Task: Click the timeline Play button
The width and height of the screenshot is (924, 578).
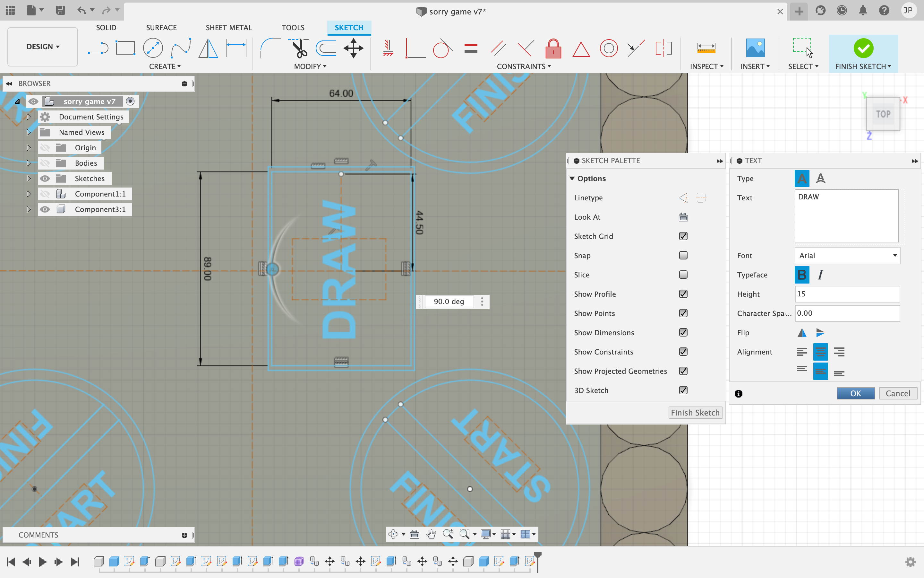Action: point(42,562)
